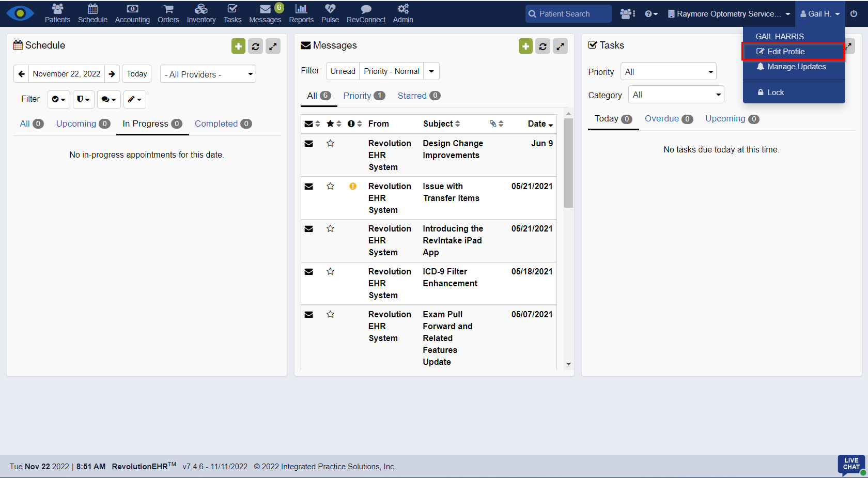Switch to Upcoming tab in Tasks

(x=732, y=119)
